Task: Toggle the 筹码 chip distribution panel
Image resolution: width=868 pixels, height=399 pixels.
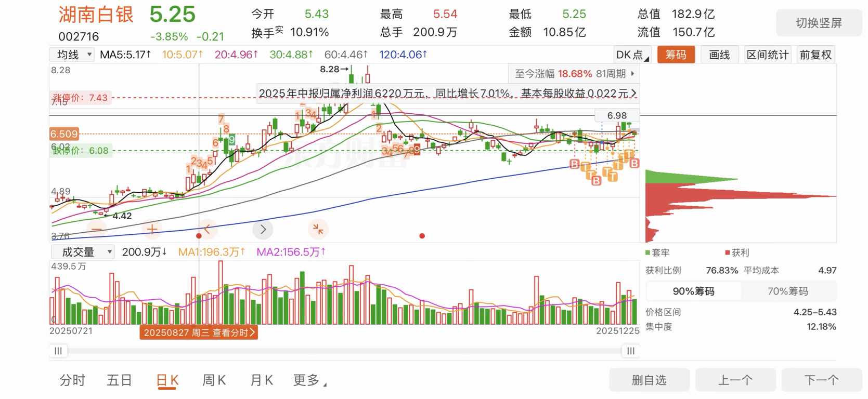Action: 676,55
